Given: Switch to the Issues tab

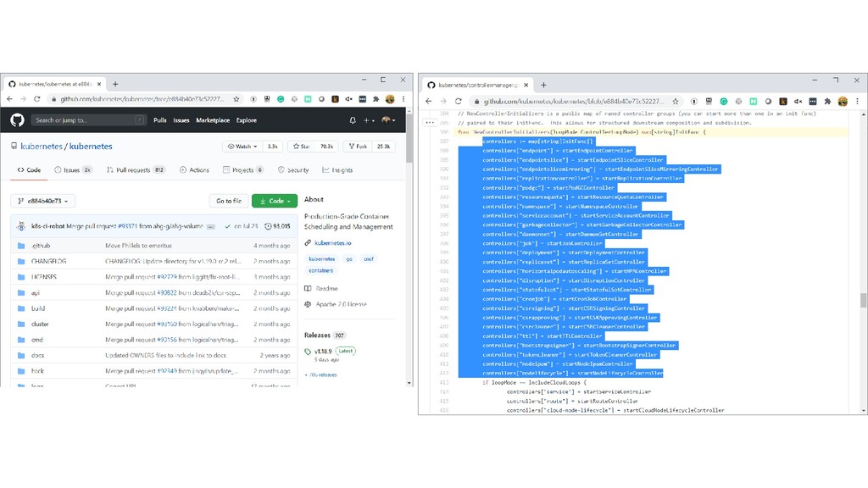Looking at the screenshot, I should tap(73, 169).
